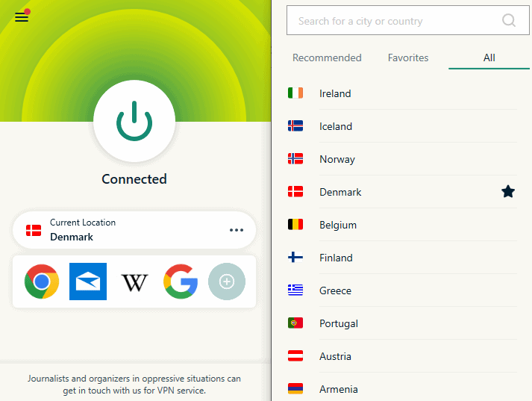Screen dimensions: 532x401
Task: Click the Iceland flag icon
Action: click(295, 126)
